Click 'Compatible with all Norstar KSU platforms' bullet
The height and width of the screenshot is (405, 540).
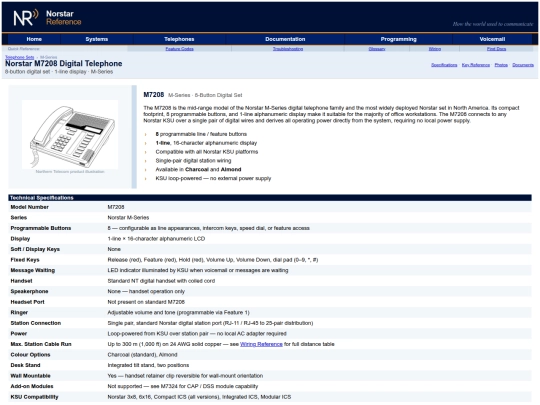[x=207, y=152]
